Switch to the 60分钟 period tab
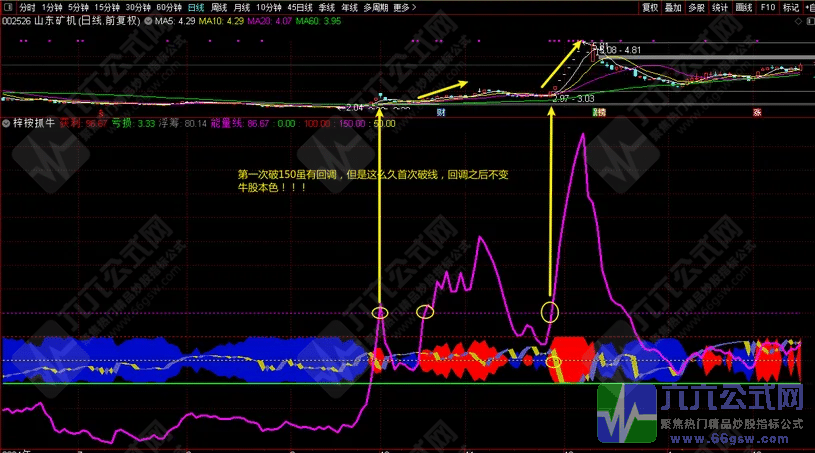 168,7
